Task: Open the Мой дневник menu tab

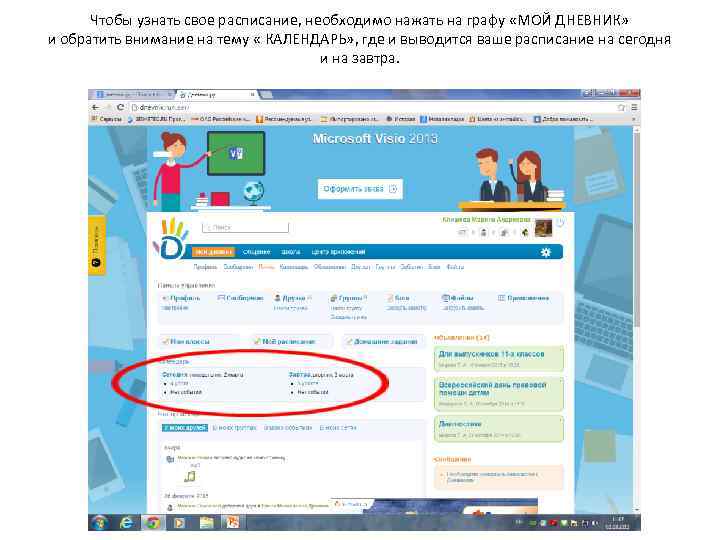Action: 213,252
